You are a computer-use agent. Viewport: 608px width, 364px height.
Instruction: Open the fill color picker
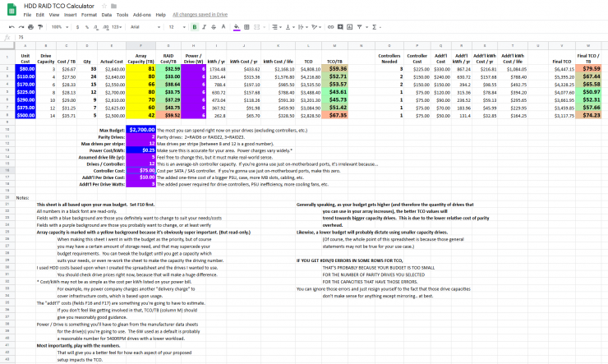(237, 27)
